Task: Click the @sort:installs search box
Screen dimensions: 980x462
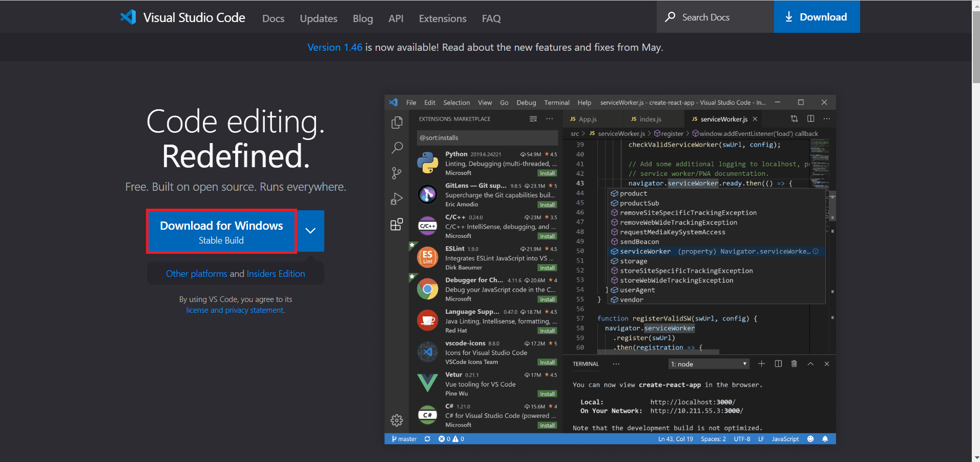Action: pos(487,138)
